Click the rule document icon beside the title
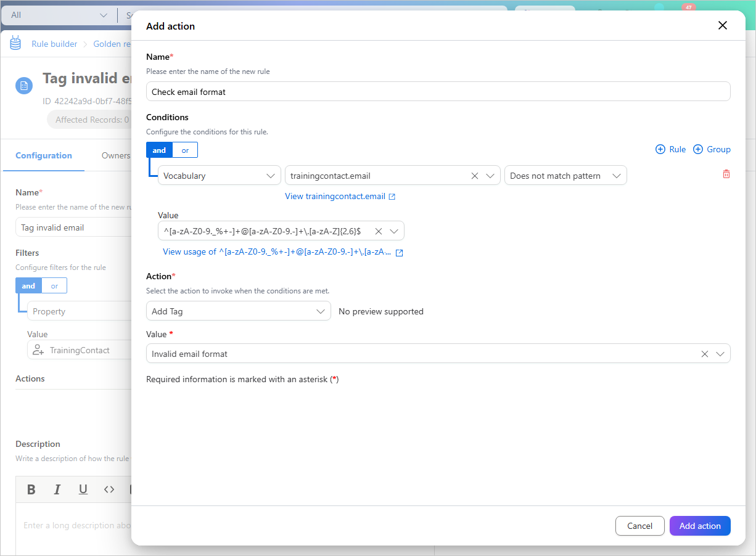The height and width of the screenshot is (556, 756). 24,86
